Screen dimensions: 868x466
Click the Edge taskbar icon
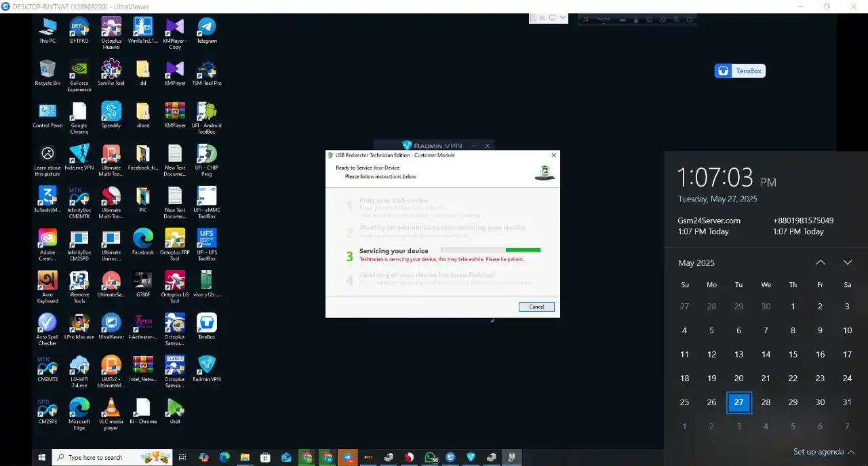[224, 457]
